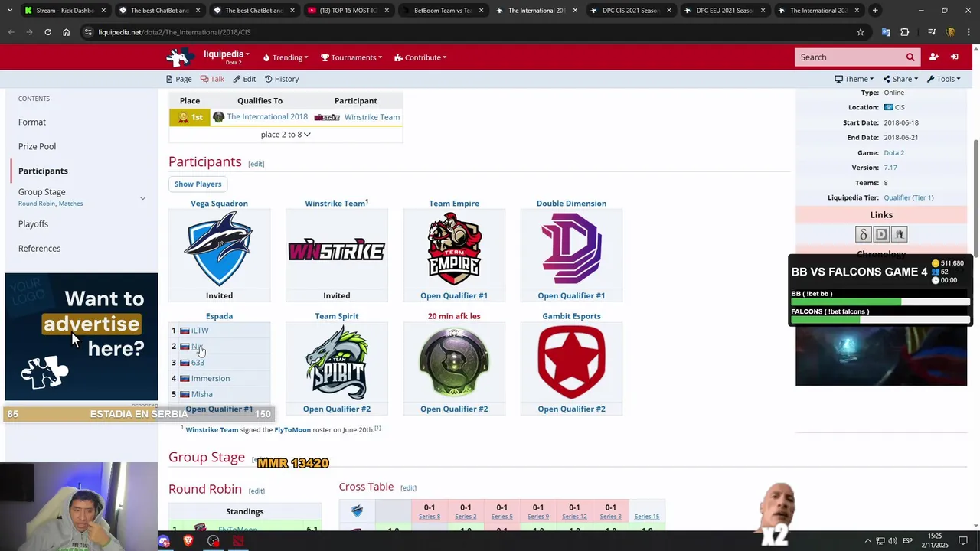The height and width of the screenshot is (551, 980).
Task: Open the Tools dropdown
Action: 943,79
